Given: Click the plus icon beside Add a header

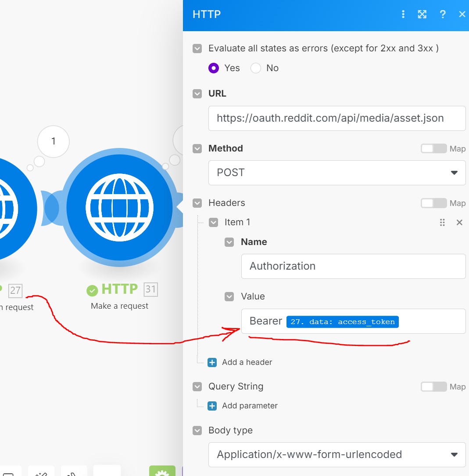Looking at the screenshot, I should pos(212,362).
